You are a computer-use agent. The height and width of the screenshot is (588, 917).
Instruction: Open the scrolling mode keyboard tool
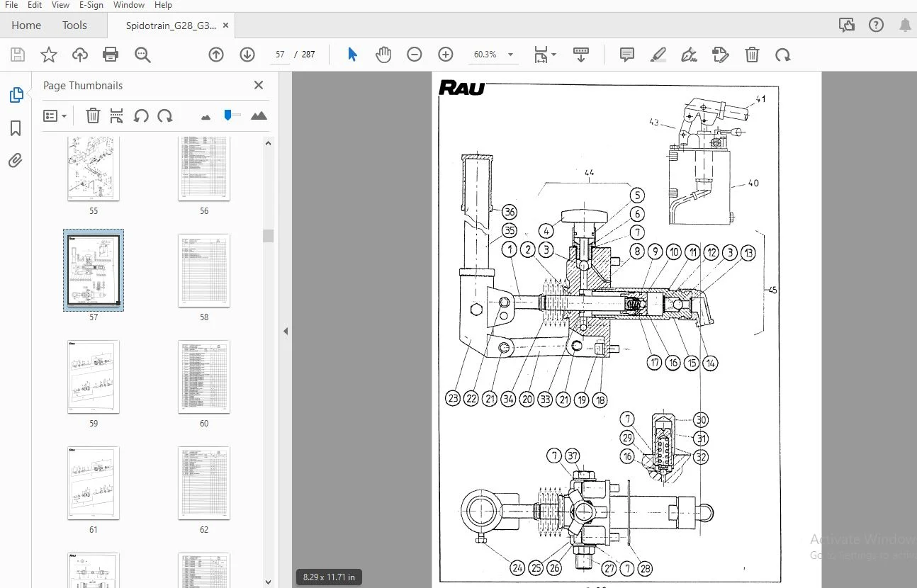(581, 55)
